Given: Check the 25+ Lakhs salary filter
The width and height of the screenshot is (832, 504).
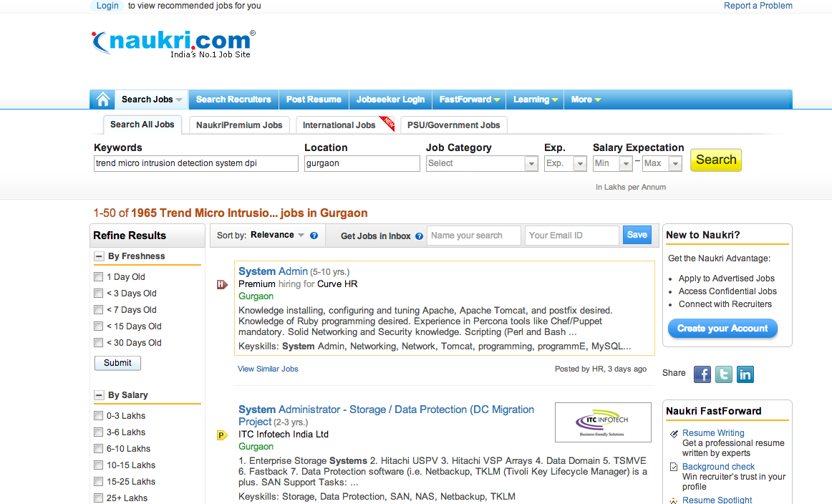Looking at the screenshot, I should point(98,498).
